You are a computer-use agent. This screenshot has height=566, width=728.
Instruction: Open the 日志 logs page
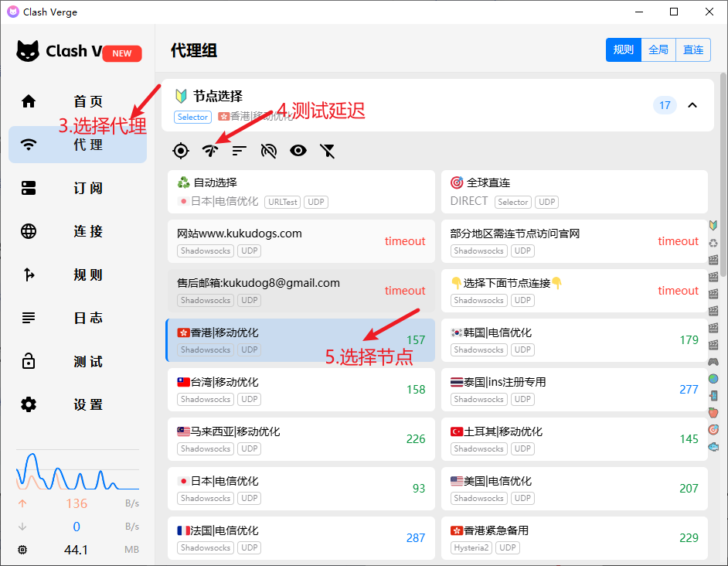(x=77, y=318)
